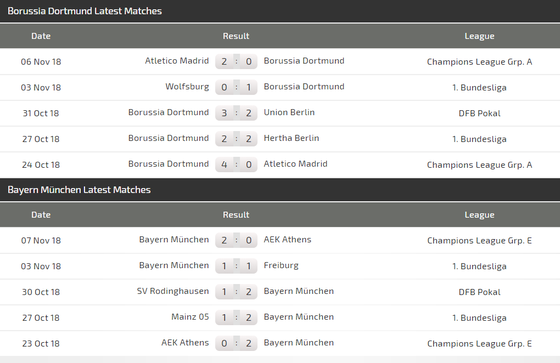Select the Borussia Dortmund Latest Matches heading

(x=85, y=11)
